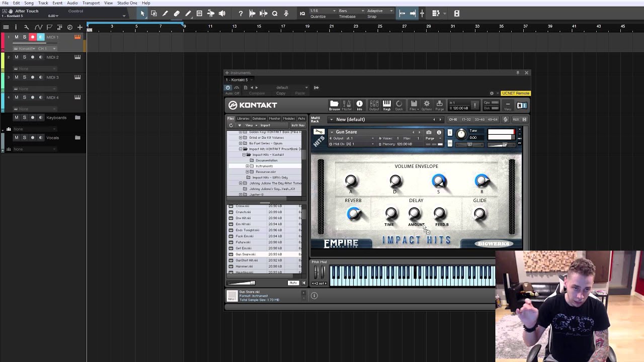Open the Info panel icon in Kontakt
This screenshot has width=644, height=362.
click(360, 105)
